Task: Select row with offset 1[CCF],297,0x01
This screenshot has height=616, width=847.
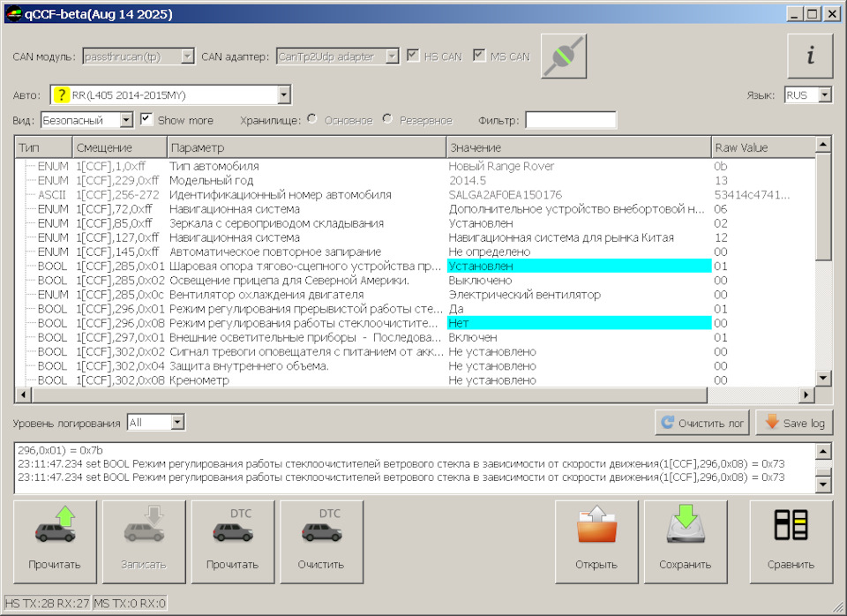Action: (x=415, y=338)
